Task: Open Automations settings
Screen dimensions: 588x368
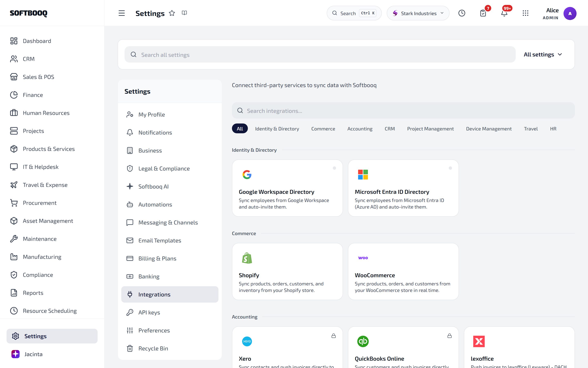Action: pos(170,204)
